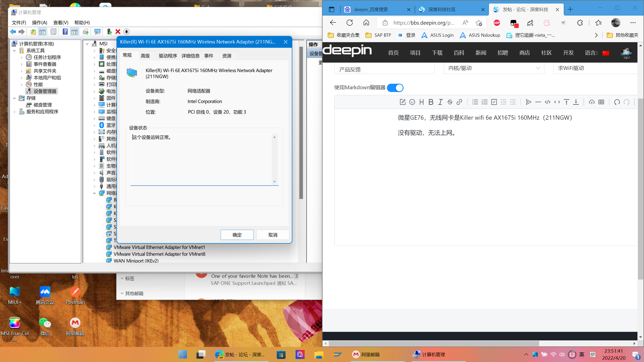Click the ABP extension icon in browser
Viewport: 644px width, 362px height.
[497, 23]
